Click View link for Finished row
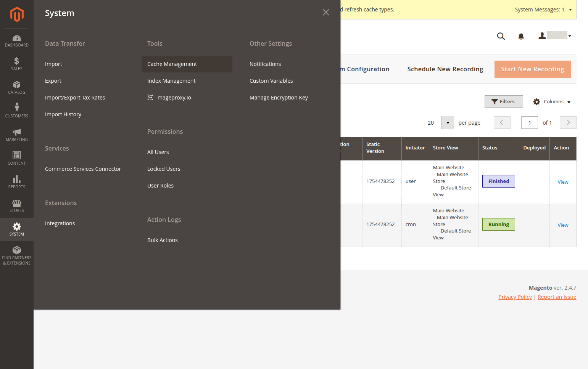The image size is (588, 369). (563, 182)
